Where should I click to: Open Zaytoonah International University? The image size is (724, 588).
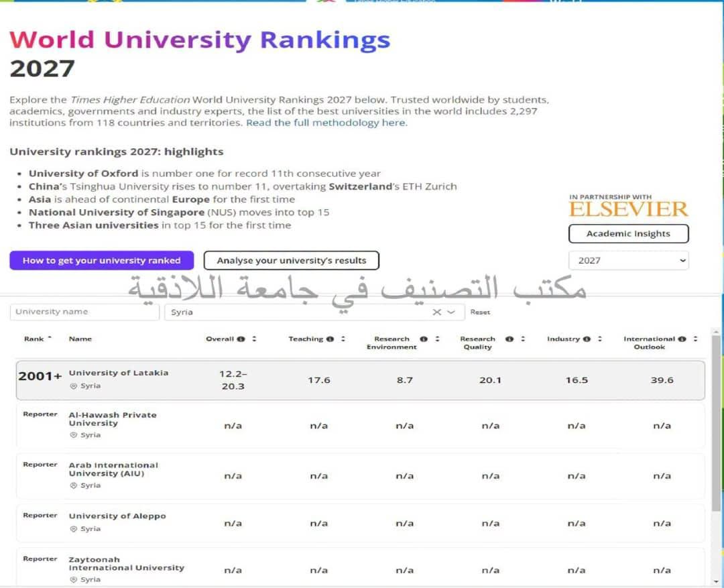(127, 563)
